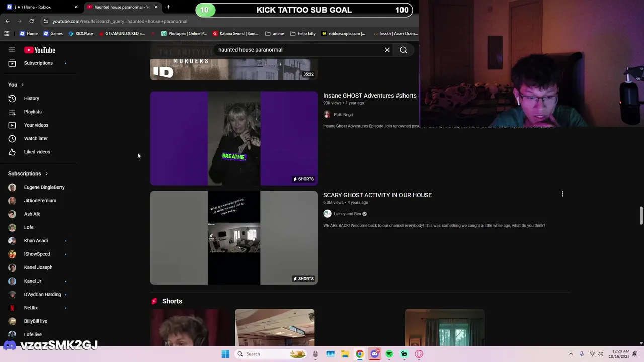
Task: Open Insane GHOST Adventures #shorts title
Action: point(369,96)
